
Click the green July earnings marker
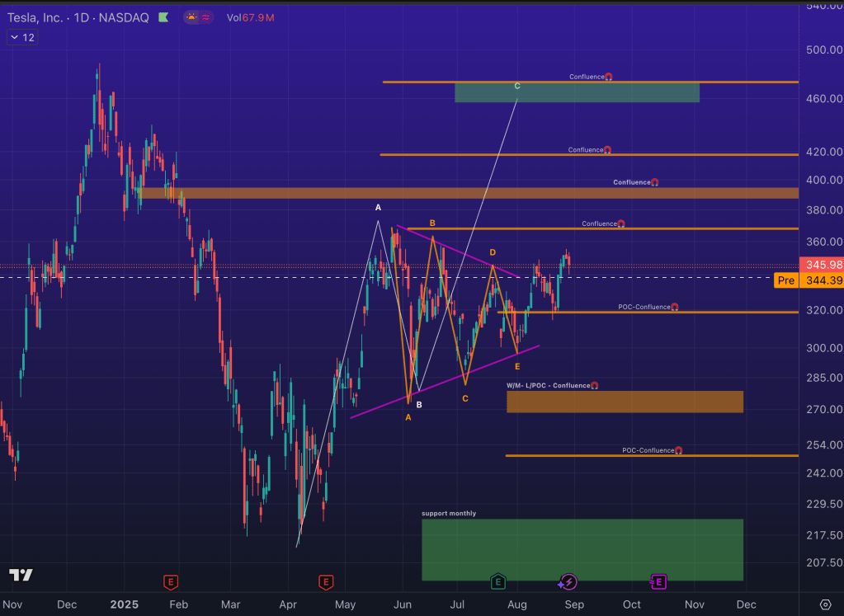[497, 582]
